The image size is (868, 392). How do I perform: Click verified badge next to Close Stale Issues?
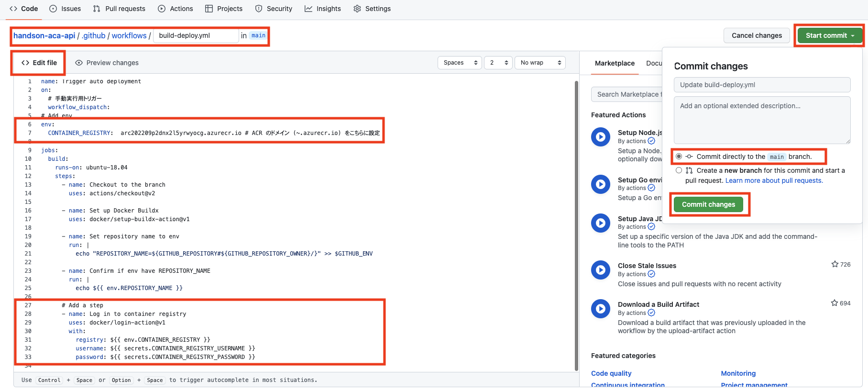[651, 274]
